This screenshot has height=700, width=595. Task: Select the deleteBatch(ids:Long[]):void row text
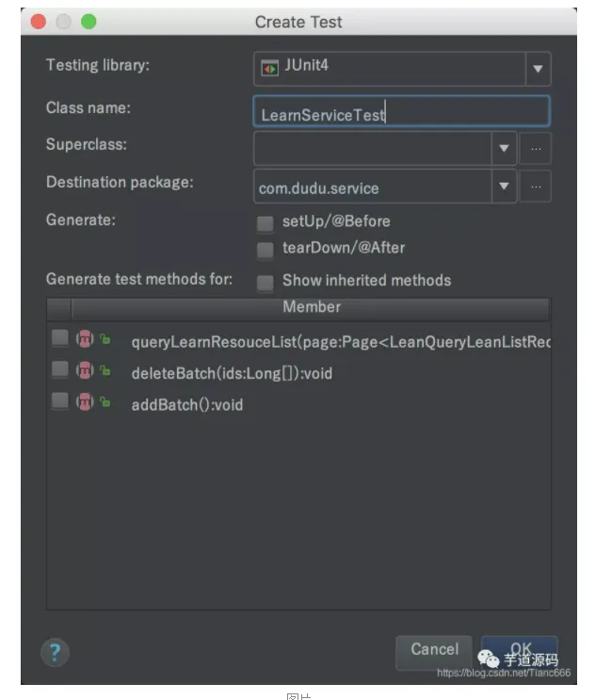pyautogui.click(x=232, y=373)
